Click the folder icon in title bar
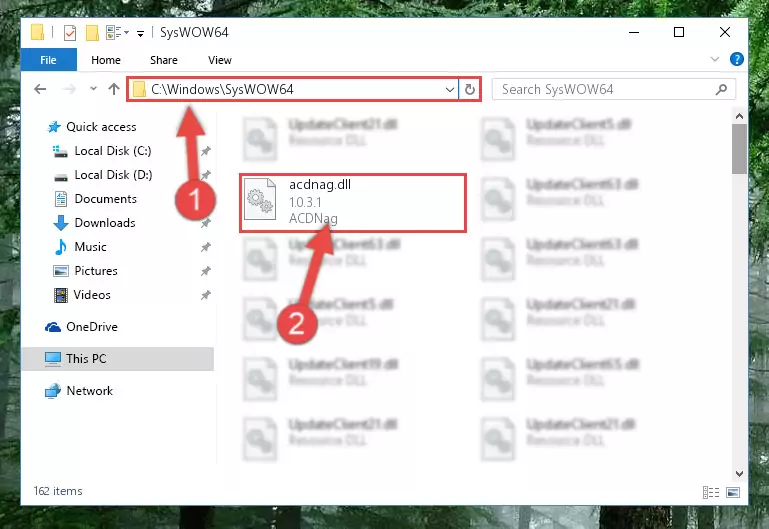Viewport: 769px width, 529px height. tap(37, 32)
